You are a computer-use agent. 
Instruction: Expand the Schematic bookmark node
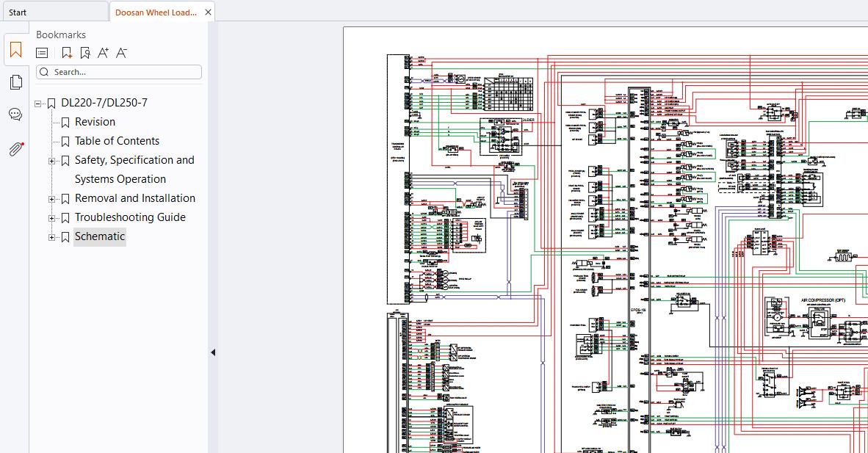[51, 238]
